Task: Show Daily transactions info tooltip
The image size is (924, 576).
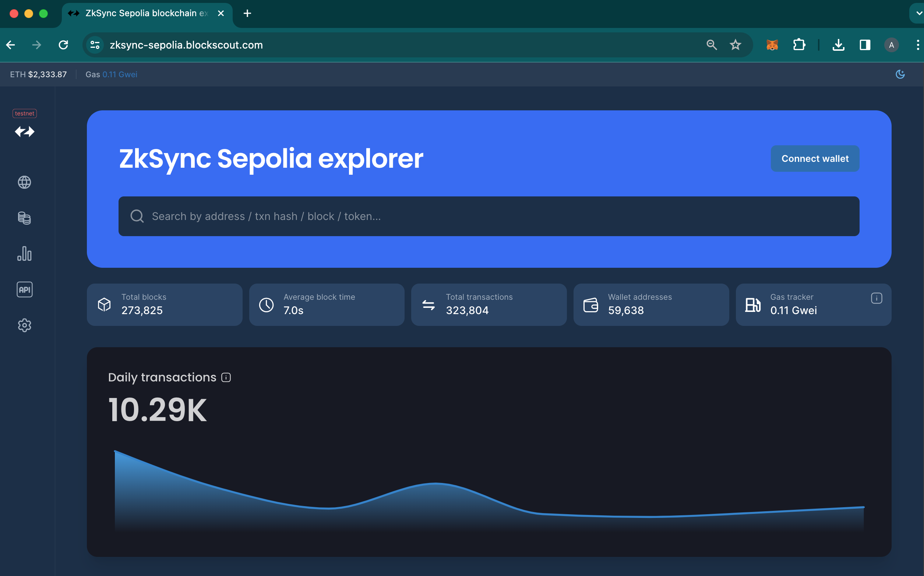Action: click(x=226, y=377)
